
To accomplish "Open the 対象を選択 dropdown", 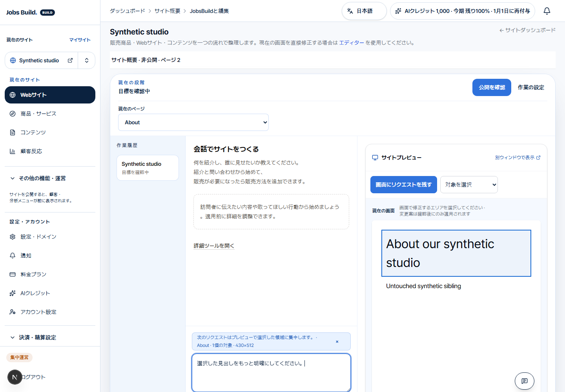I will 469,185.
